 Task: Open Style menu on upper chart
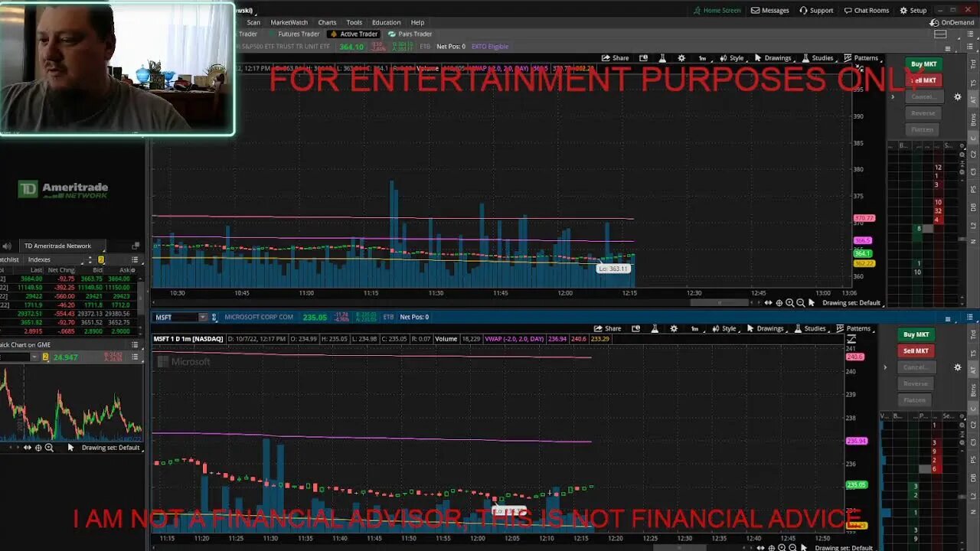click(731, 58)
